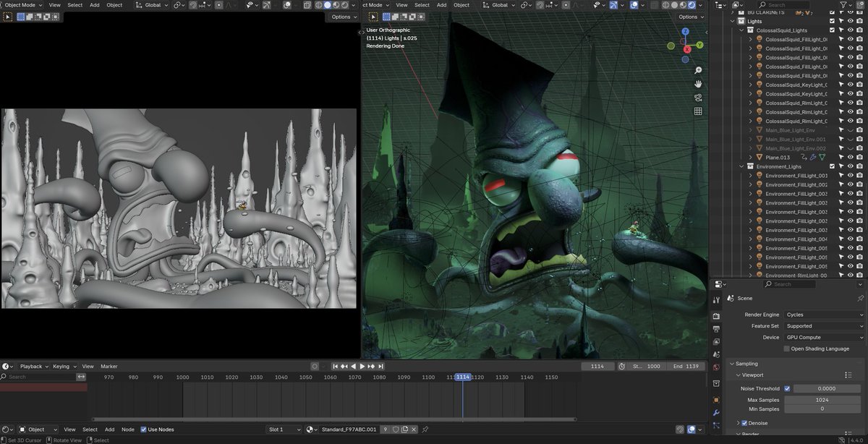Image resolution: width=868 pixels, height=444 pixels.
Task: Collapse the ColossalSquid_Lights collection
Action: pyautogui.click(x=741, y=30)
